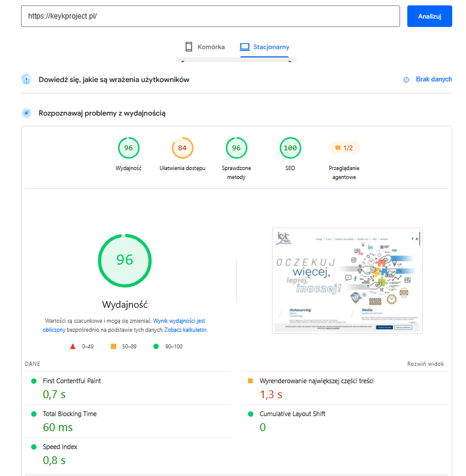Click the orange square 50–89 legend icon

tap(113, 347)
